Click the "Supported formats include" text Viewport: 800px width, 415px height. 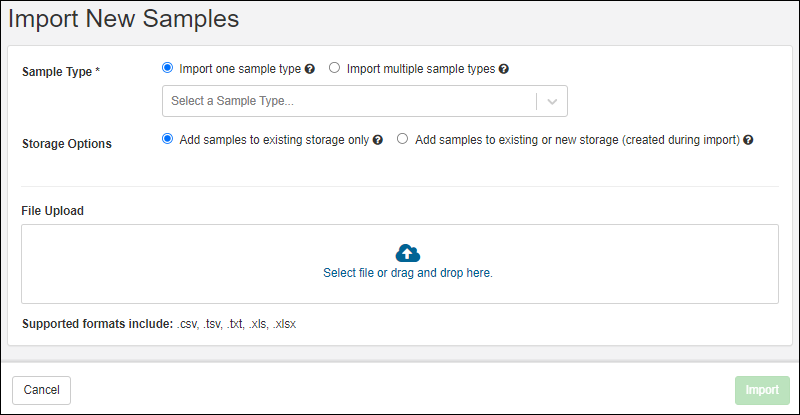[x=96, y=325]
